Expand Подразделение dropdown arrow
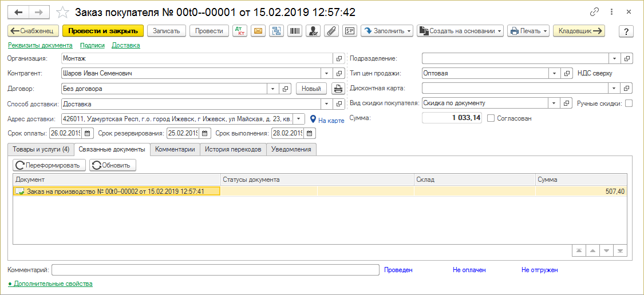The height and width of the screenshot is (295, 644). point(615,59)
